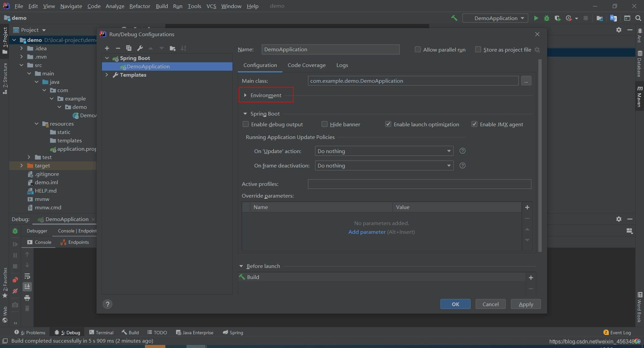Open Endpoints tab in Debug panel

click(x=74, y=242)
